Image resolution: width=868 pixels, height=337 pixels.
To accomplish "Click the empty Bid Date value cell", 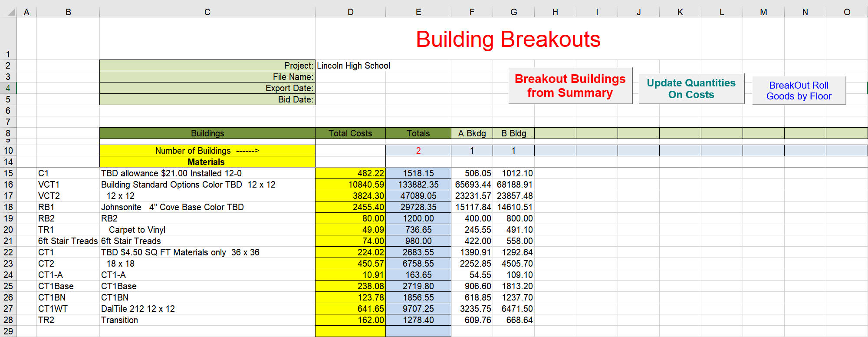I will click(350, 99).
